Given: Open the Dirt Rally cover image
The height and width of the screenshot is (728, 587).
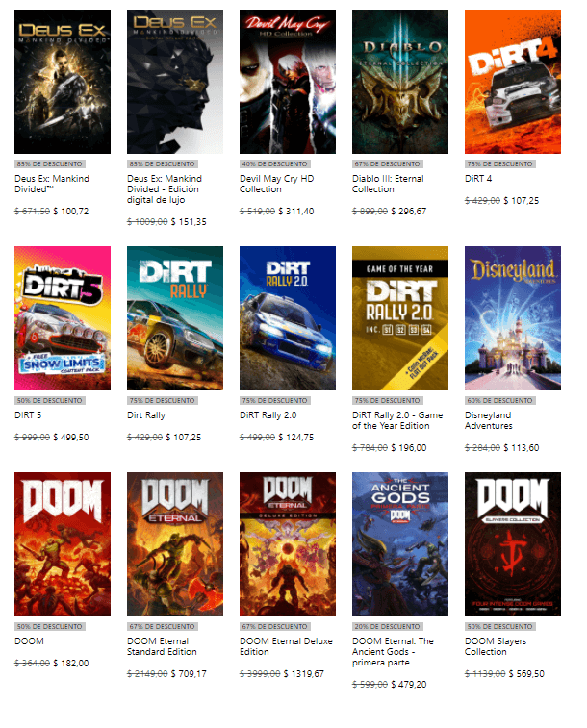Looking at the screenshot, I should pyautogui.click(x=175, y=318).
